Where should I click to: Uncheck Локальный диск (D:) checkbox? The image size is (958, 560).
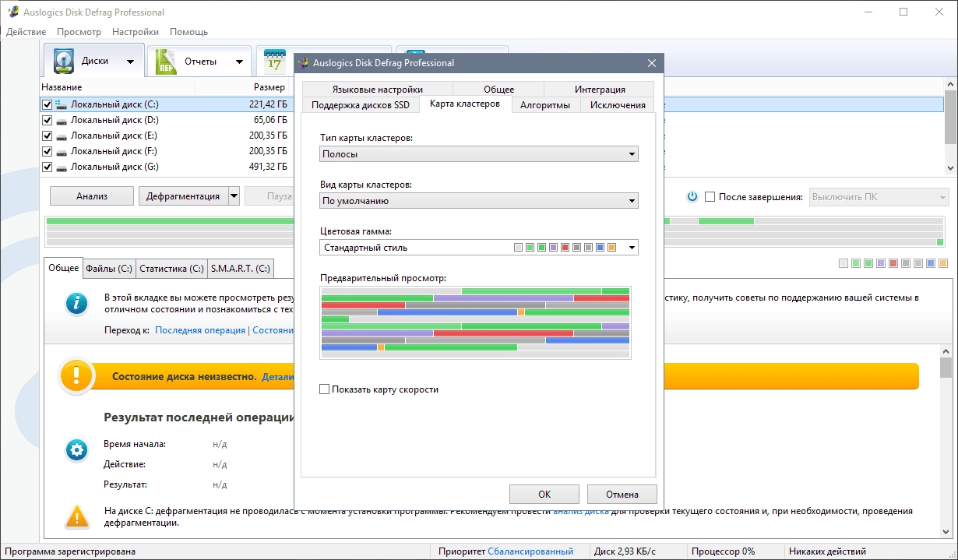click(x=48, y=120)
